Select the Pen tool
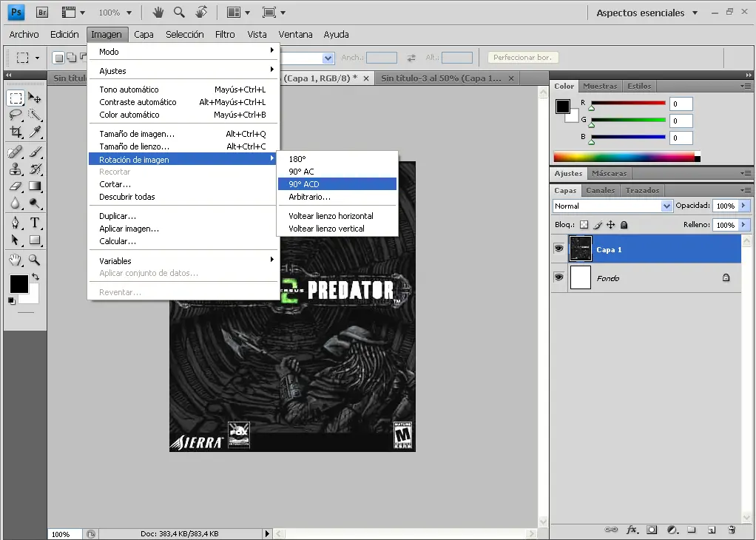The image size is (756, 540). (x=16, y=223)
